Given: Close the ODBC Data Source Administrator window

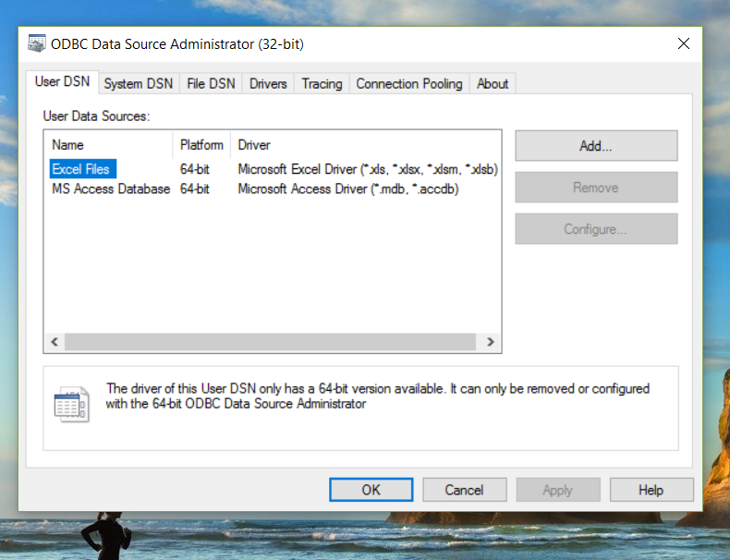Looking at the screenshot, I should (684, 43).
